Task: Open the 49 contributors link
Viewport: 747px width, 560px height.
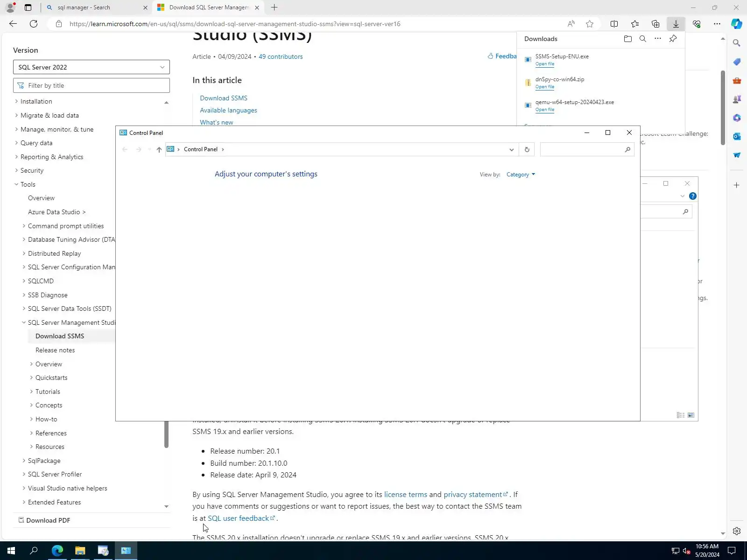Action: (x=281, y=56)
